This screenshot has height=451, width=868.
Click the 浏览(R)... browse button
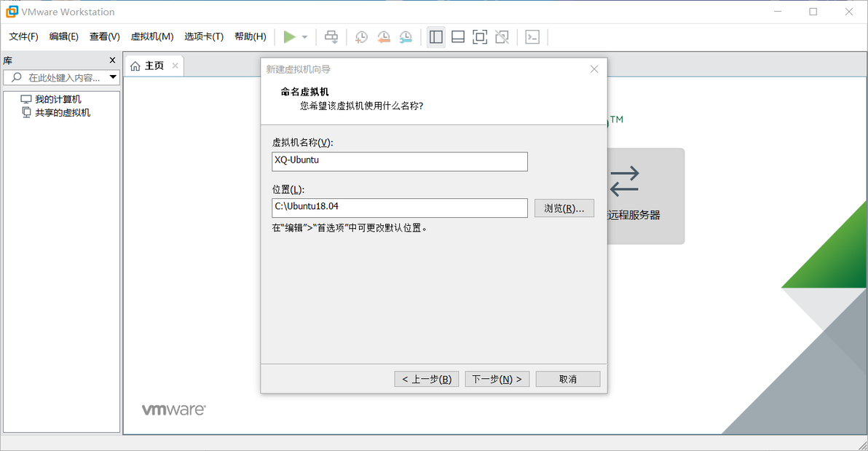(x=564, y=208)
